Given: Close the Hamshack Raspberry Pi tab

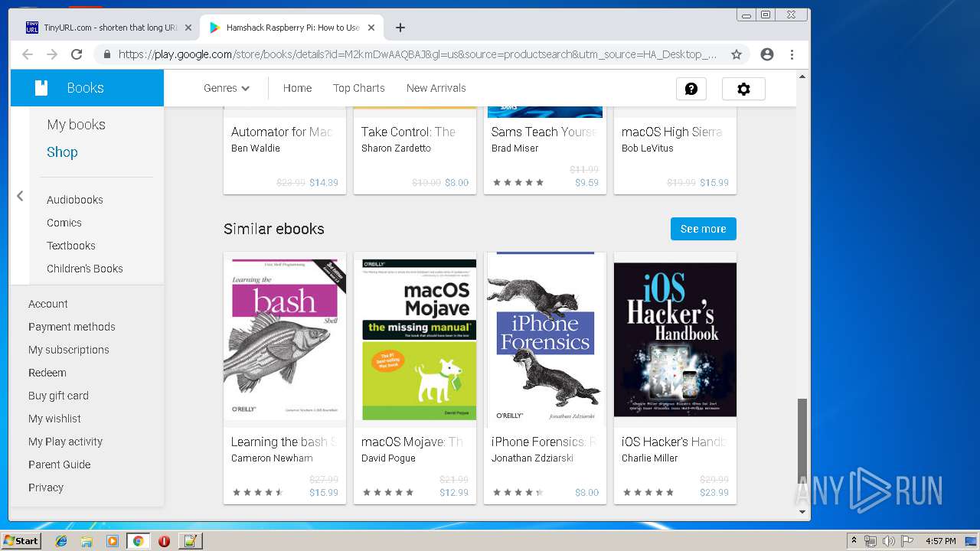Looking at the screenshot, I should (371, 28).
